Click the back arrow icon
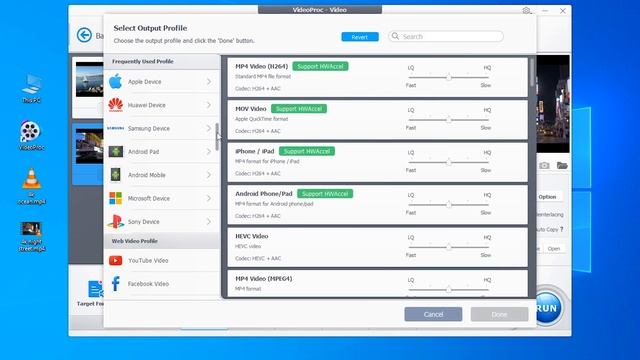This screenshot has height=360, width=640. [84, 35]
